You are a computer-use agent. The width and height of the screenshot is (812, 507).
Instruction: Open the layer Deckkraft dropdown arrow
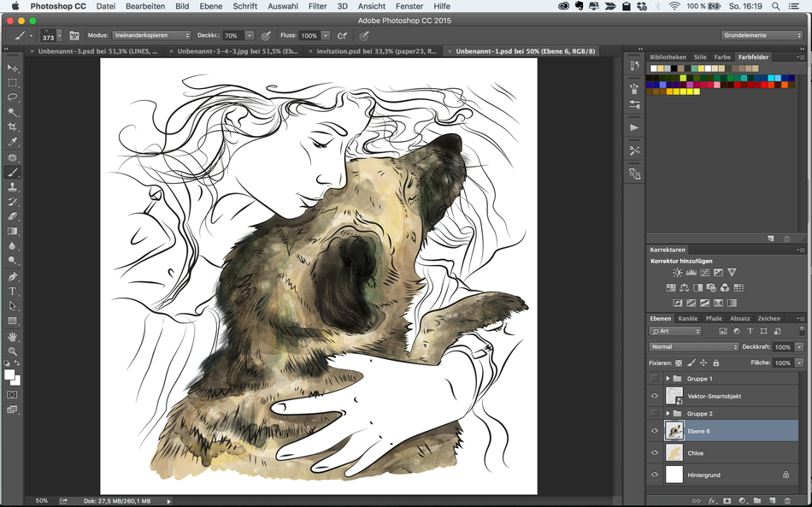[x=799, y=347]
